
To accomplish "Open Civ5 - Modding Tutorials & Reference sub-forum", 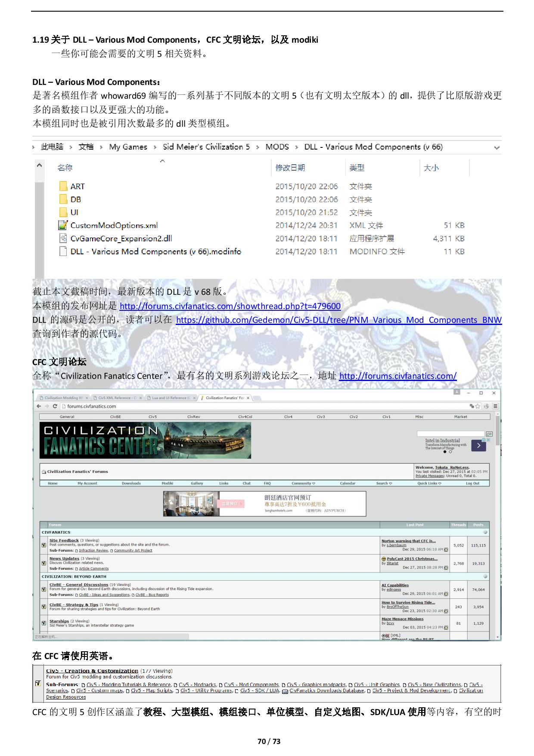I will click(x=129, y=684).
